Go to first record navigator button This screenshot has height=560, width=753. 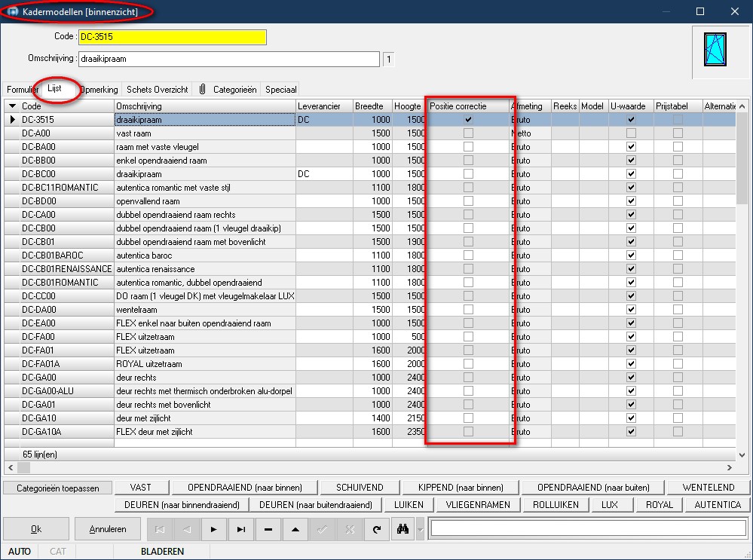[160, 529]
